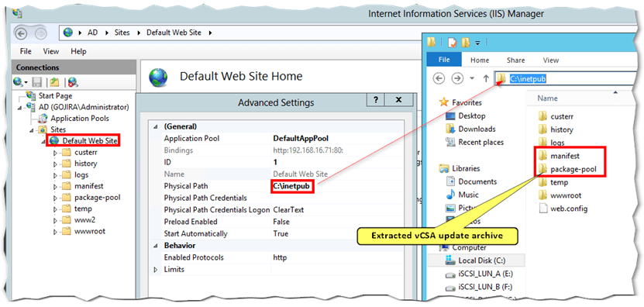The width and height of the screenshot is (644, 307).
Task: Select the wwwroot folder in Explorer file list
Action: [x=566, y=195]
